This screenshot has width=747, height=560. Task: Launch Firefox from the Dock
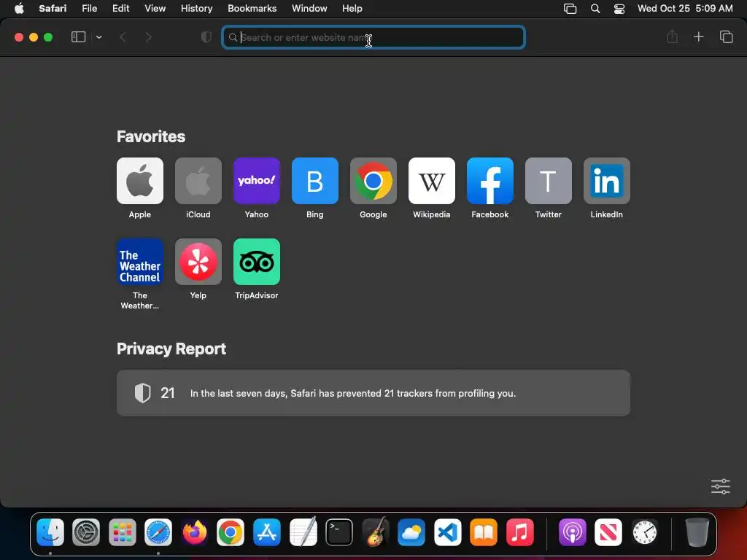pyautogui.click(x=194, y=532)
